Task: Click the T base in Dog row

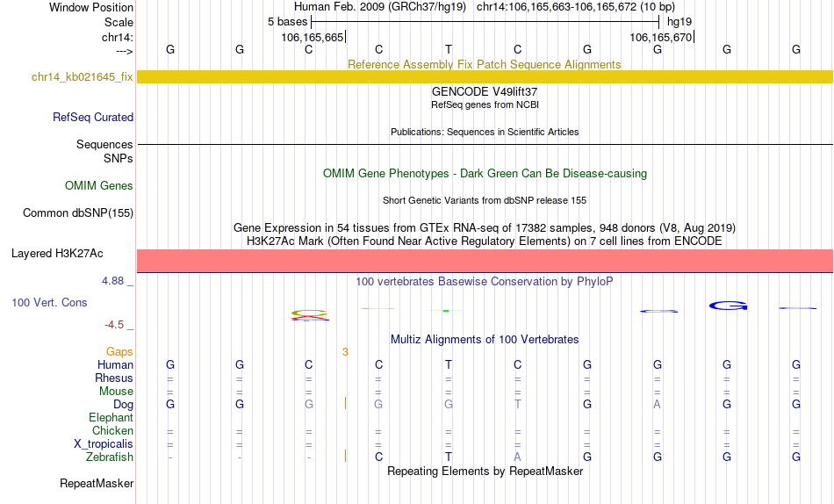Action: click(x=518, y=404)
